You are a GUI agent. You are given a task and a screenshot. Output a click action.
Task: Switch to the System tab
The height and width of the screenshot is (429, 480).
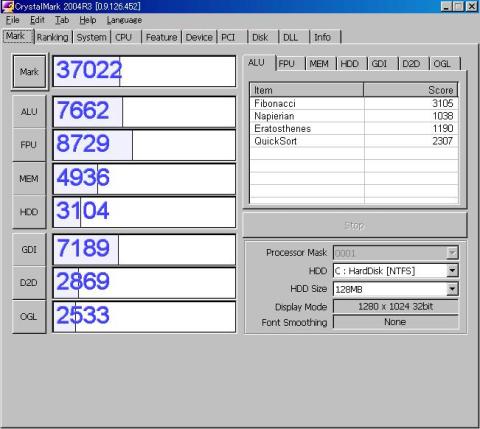coord(91,37)
